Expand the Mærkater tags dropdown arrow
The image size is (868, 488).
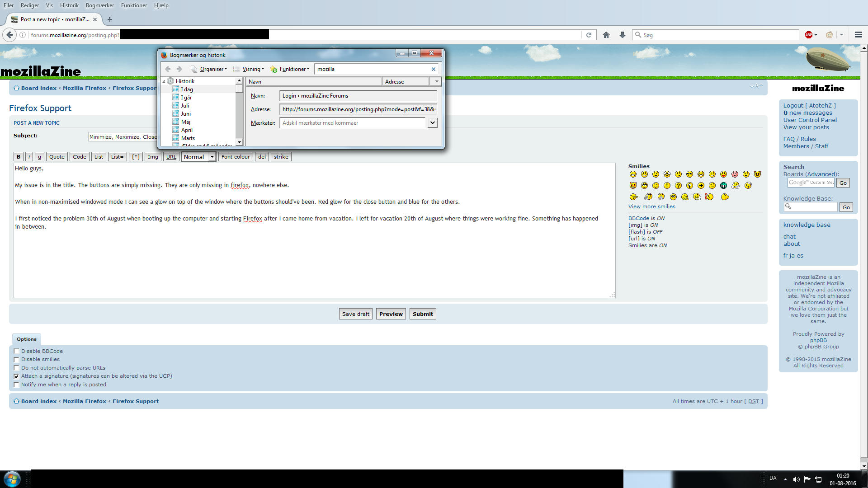pos(432,122)
